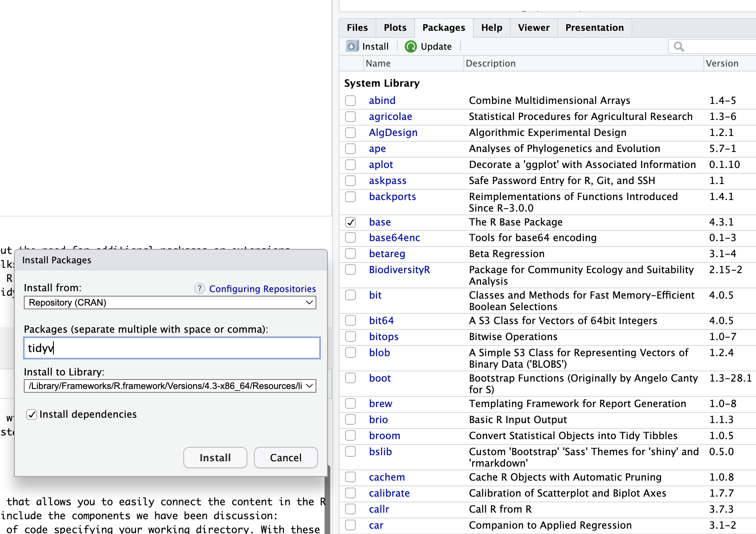Toggle Install dependencies checkbox
Screen dimensions: 756x534
click(x=32, y=414)
